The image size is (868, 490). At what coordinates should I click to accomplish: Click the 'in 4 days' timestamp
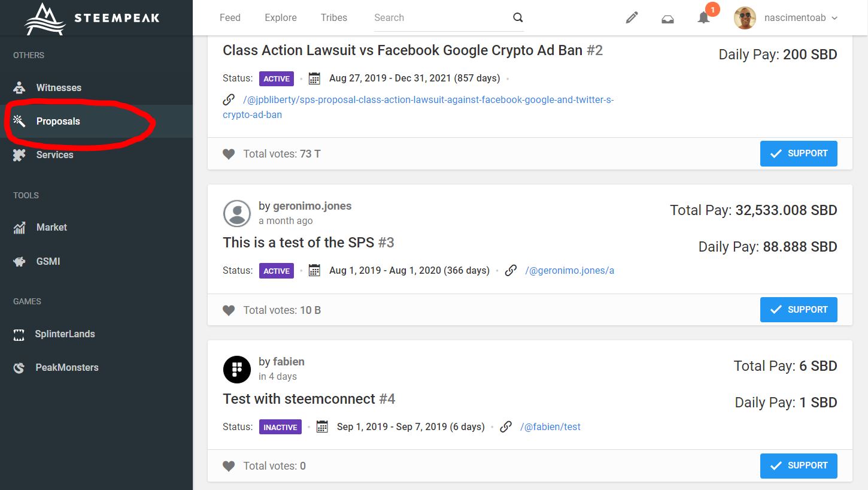[x=278, y=376]
